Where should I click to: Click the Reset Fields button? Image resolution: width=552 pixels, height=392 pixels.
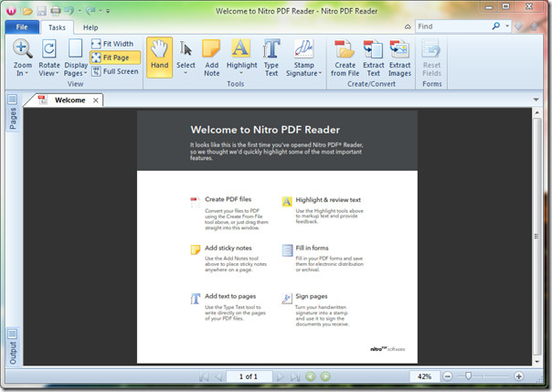pyautogui.click(x=431, y=58)
